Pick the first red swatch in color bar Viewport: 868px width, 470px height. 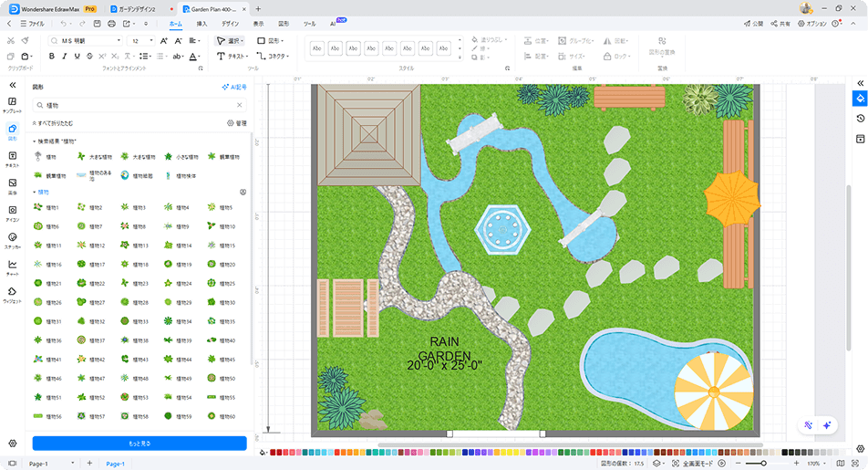pyautogui.click(x=273, y=453)
